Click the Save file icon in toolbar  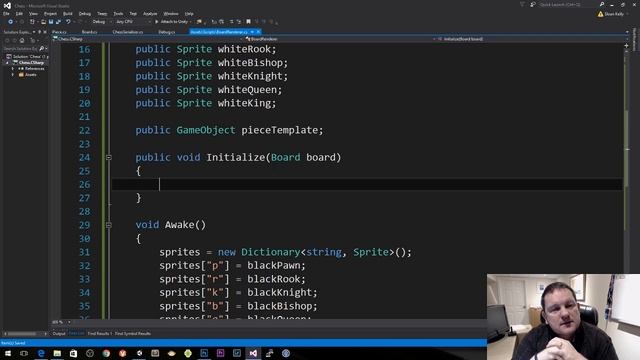51,22
